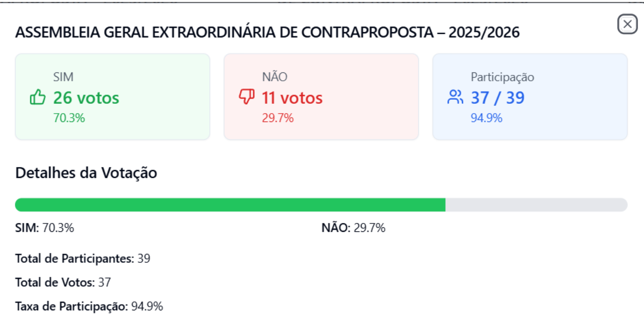Click the 'Total de Votos: 37' line

(x=63, y=282)
